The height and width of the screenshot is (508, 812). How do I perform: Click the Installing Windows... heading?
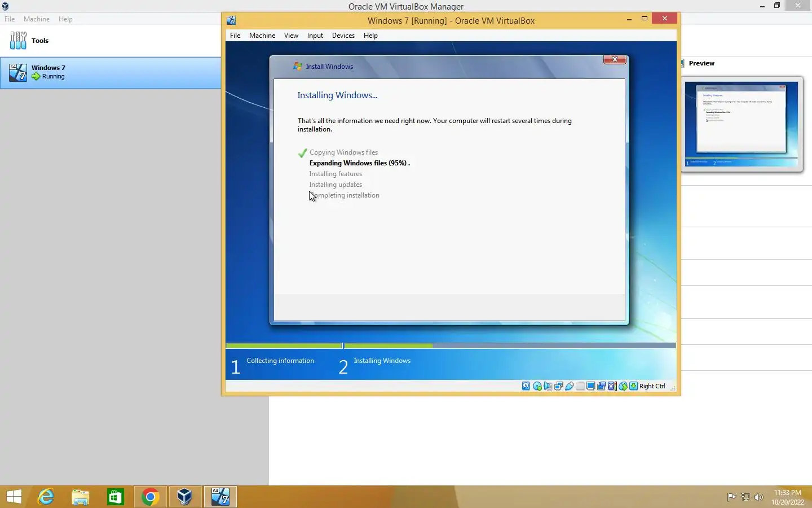point(337,95)
